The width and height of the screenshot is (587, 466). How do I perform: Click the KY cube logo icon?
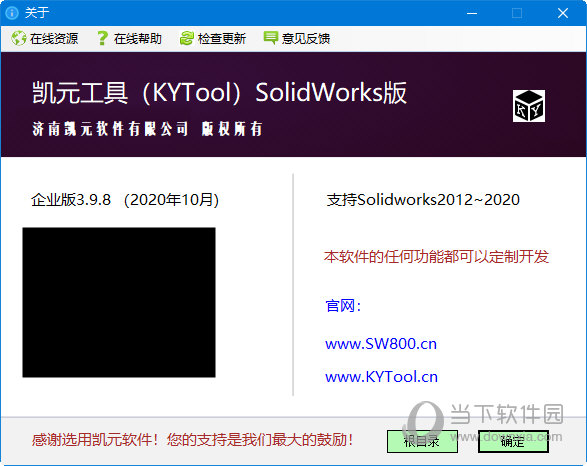tap(529, 106)
